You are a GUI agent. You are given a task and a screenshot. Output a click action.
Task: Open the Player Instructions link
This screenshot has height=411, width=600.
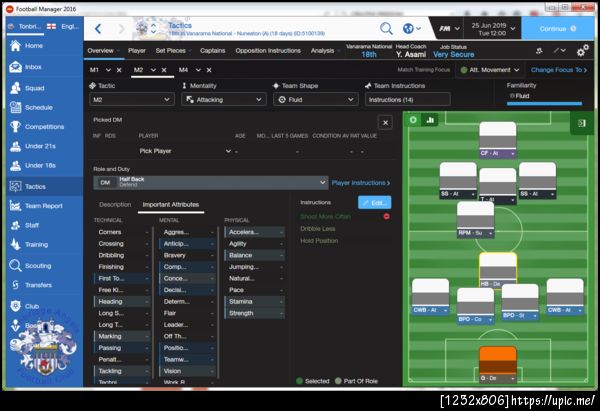(361, 183)
